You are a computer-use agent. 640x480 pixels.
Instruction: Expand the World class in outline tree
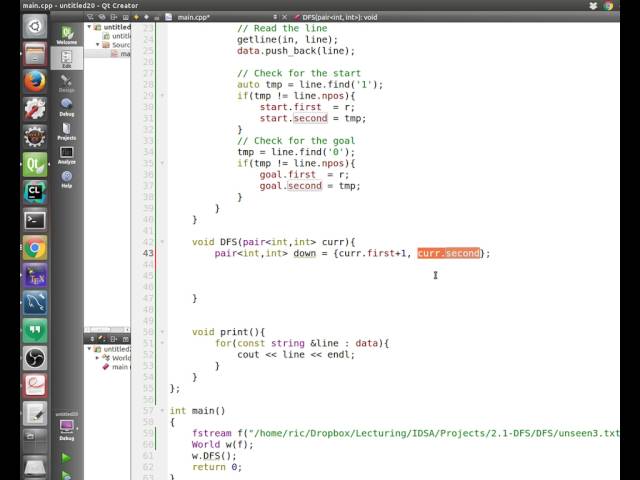pos(98,358)
